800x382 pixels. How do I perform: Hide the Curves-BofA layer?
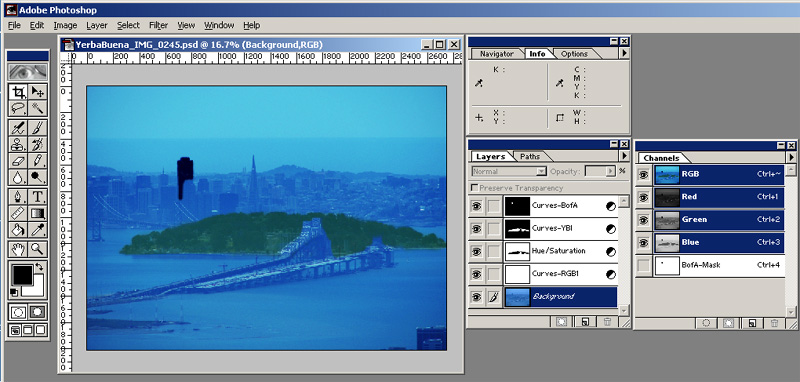pos(477,206)
